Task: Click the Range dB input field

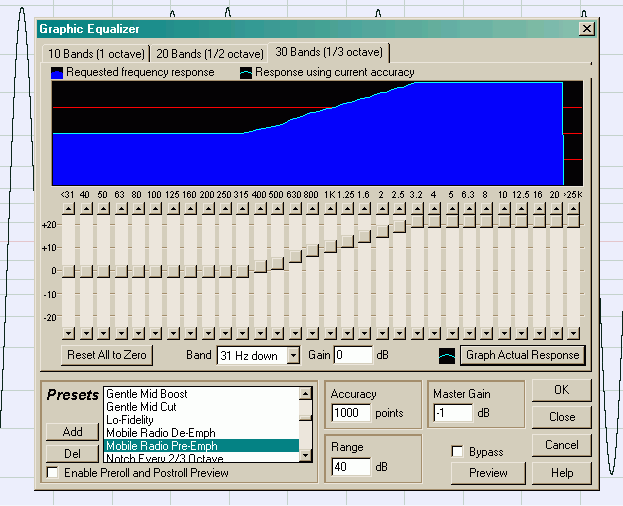Action: 351,466
